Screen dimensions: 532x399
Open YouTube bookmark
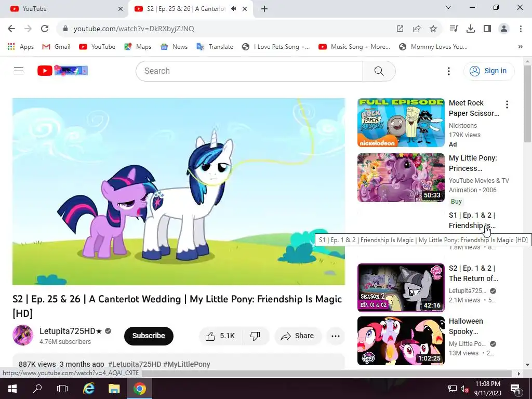pyautogui.click(x=97, y=47)
